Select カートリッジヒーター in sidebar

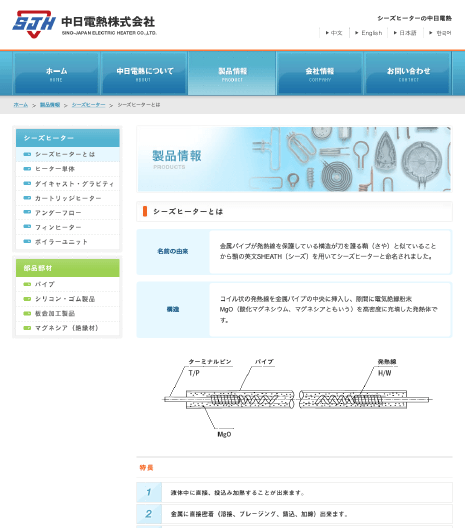[x=68, y=198]
